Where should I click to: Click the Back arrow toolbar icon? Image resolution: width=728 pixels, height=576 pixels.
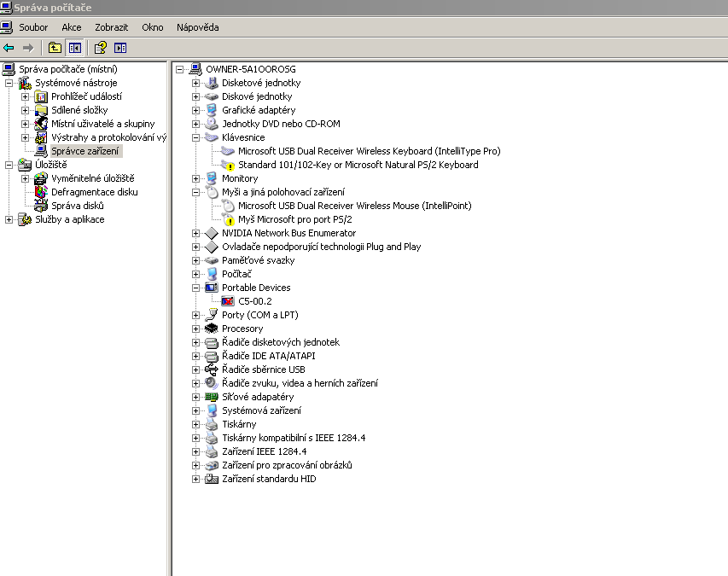[9, 48]
